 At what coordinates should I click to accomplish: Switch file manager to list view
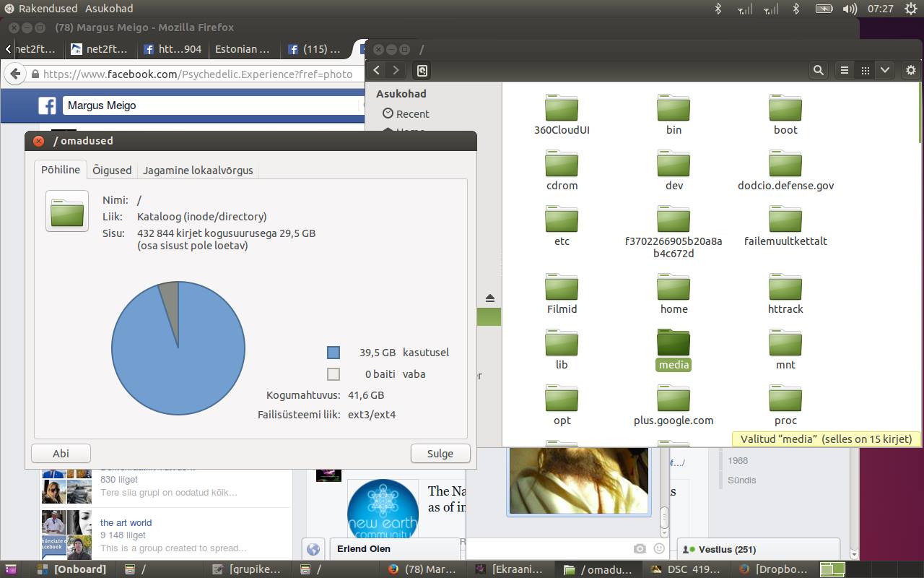pos(844,70)
